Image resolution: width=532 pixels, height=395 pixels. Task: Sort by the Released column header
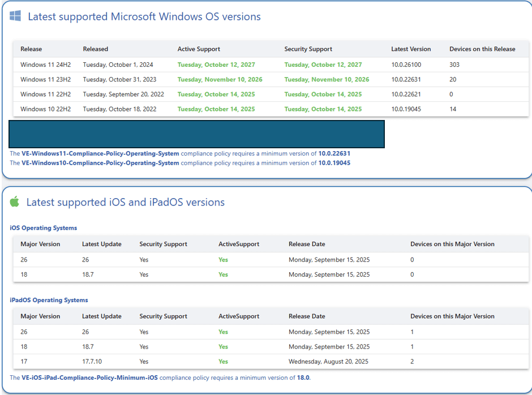[x=95, y=49]
